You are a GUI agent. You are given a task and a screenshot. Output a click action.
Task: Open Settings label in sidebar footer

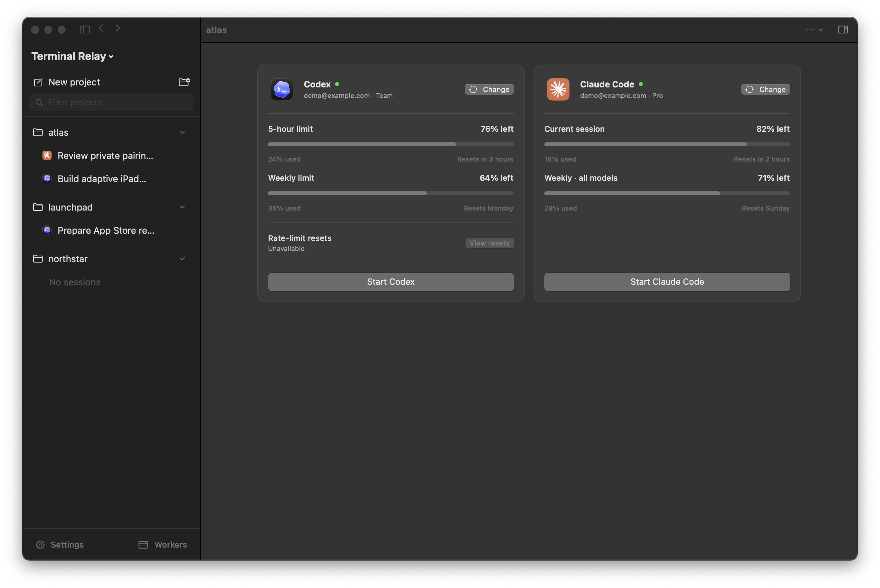67,545
